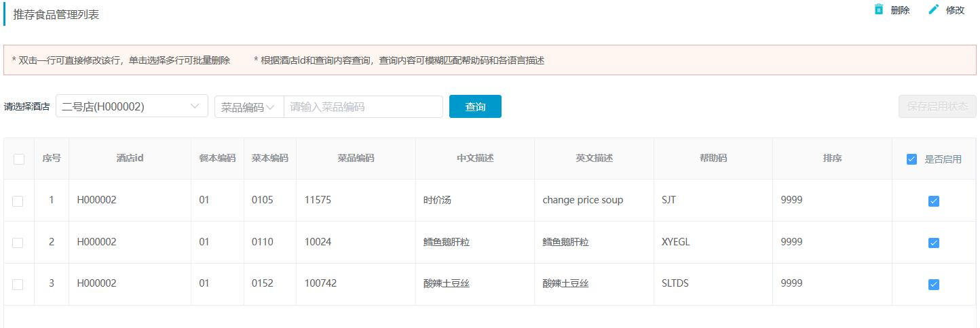Select the checkbox for row 1
Image resolution: width=980 pixels, height=328 pixels.
(18, 201)
